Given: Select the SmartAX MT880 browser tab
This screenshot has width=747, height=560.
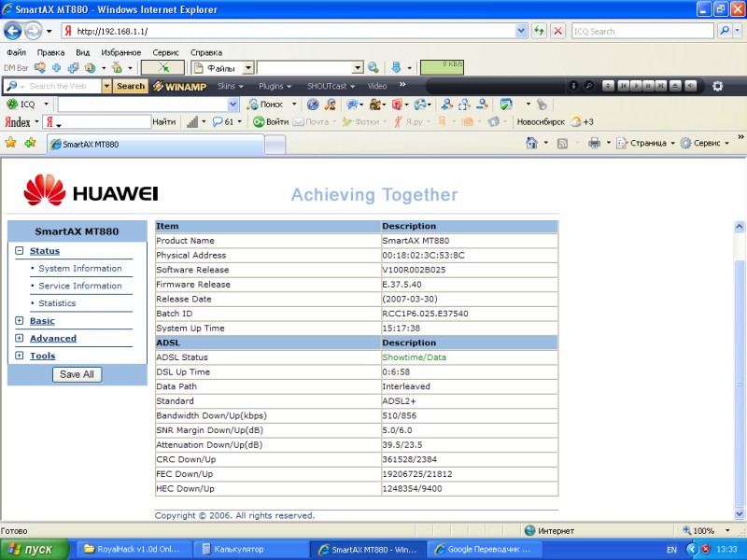Looking at the screenshot, I should [155, 145].
